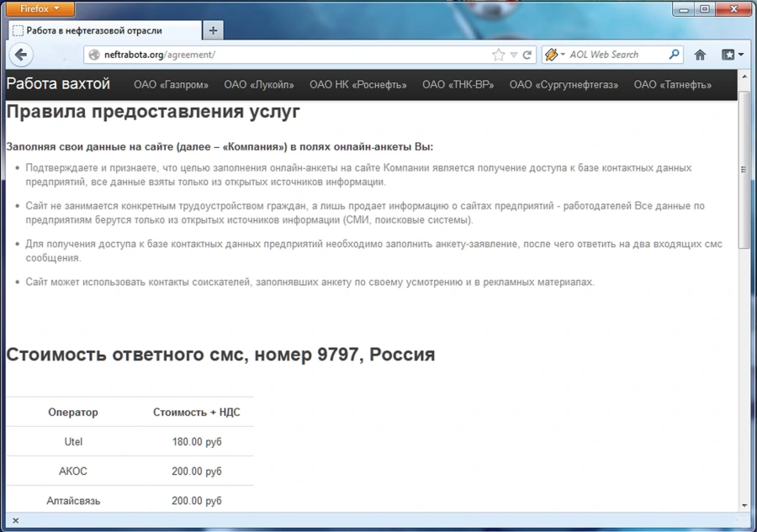Click 'Сайт может использовать контакты соискателей' paragraph
This screenshot has height=532, width=757.
coord(310,282)
